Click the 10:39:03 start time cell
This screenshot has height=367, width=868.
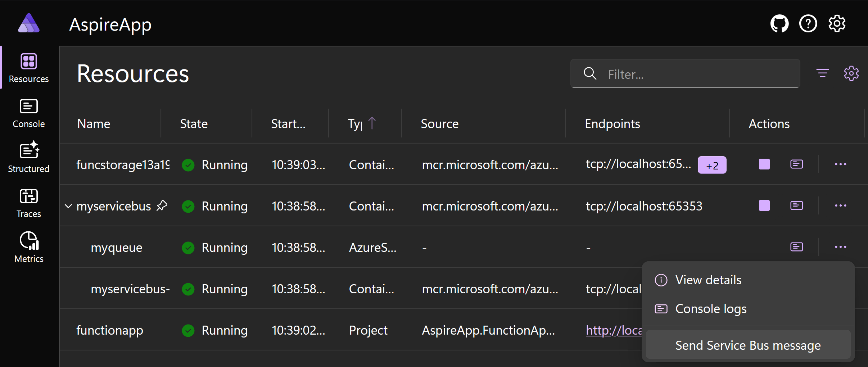click(x=298, y=165)
